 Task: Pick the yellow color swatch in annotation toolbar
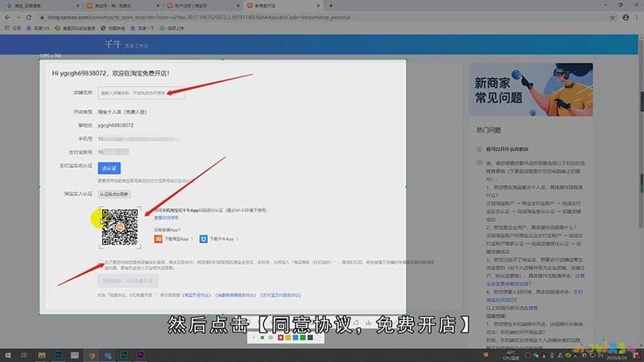tap(288, 338)
